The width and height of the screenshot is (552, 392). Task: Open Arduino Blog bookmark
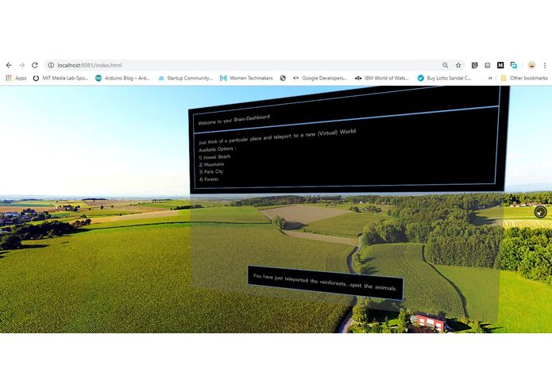122,78
